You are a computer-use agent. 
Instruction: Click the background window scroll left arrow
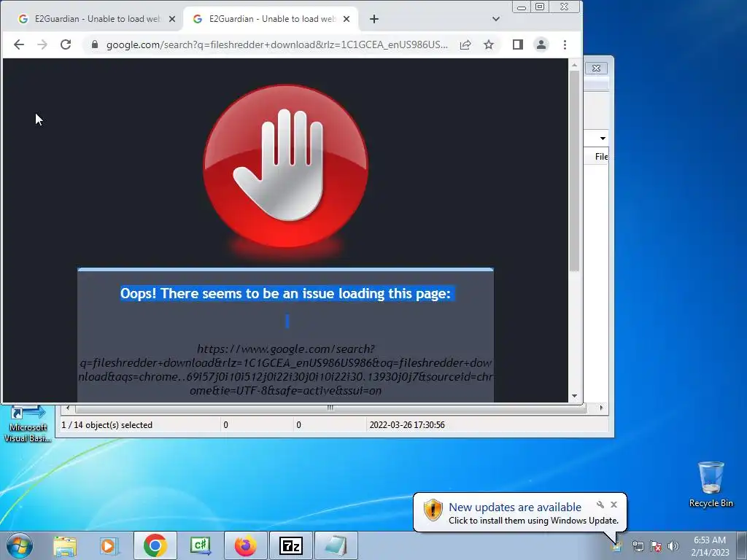click(x=68, y=408)
